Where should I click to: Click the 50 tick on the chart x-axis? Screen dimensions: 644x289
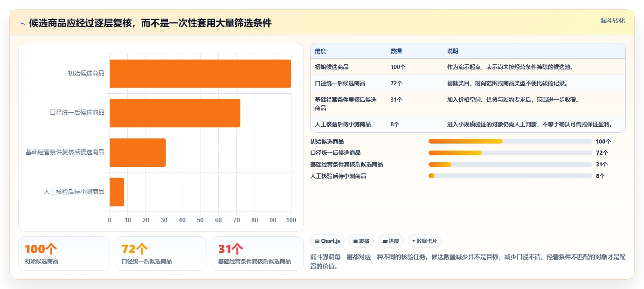coord(200,220)
